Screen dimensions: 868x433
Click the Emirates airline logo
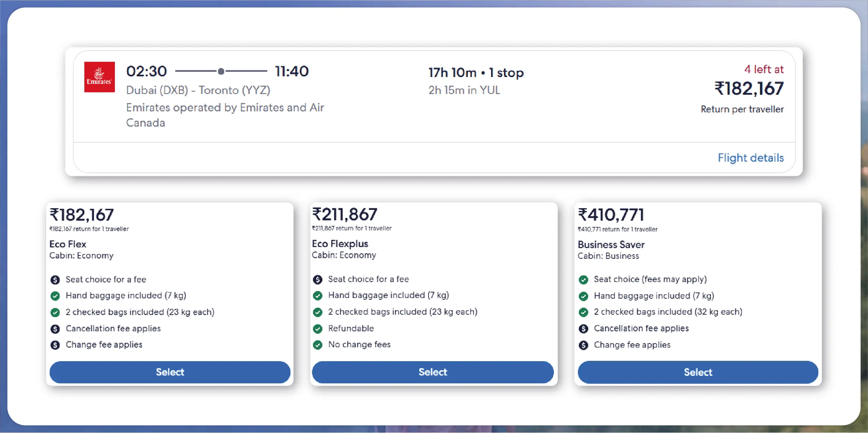[x=99, y=77]
